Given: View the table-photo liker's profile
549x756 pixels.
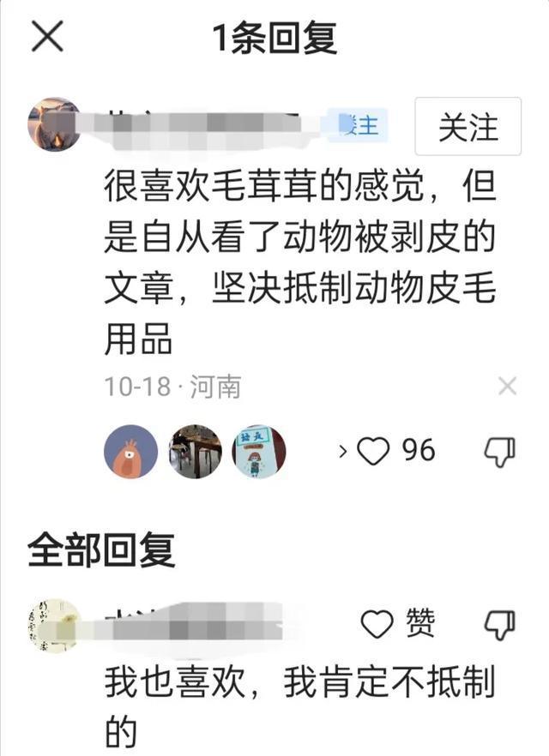Looking at the screenshot, I should [195, 451].
